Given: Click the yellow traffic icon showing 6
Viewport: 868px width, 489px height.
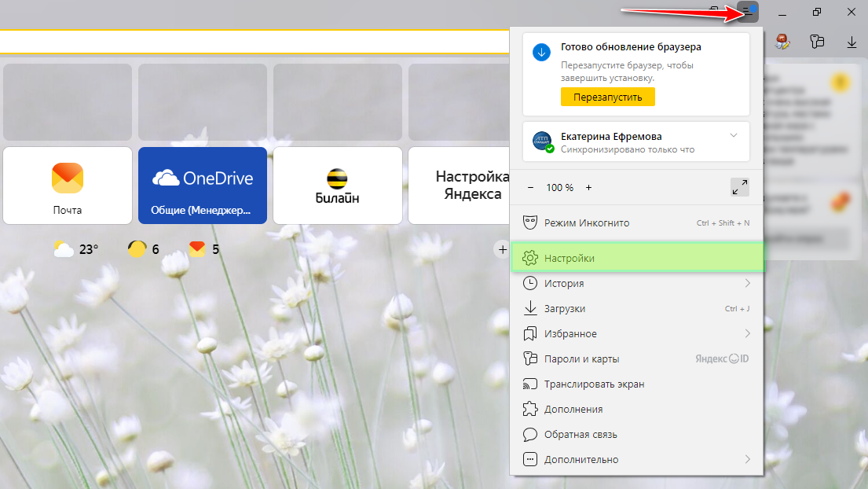Looking at the screenshot, I should pyautogui.click(x=144, y=249).
